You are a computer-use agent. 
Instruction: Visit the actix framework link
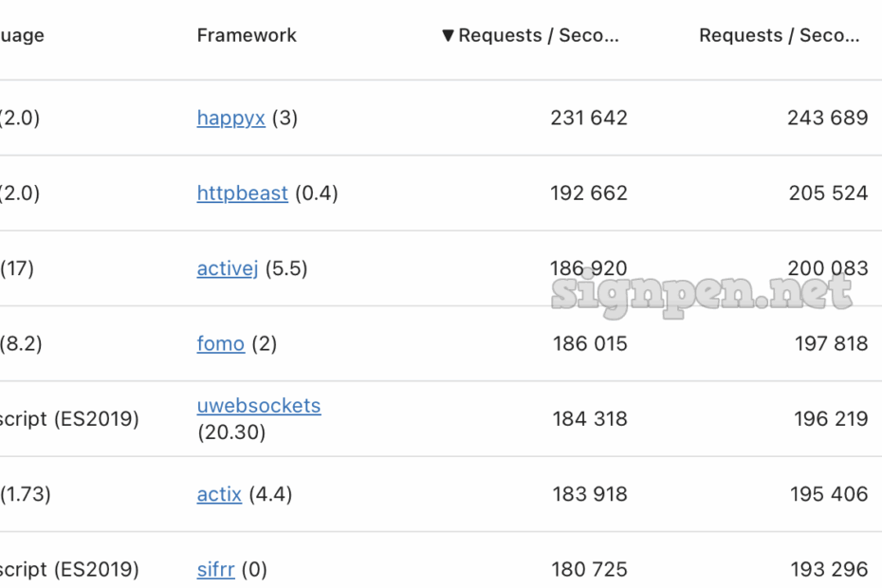click(x=219, y=495)
